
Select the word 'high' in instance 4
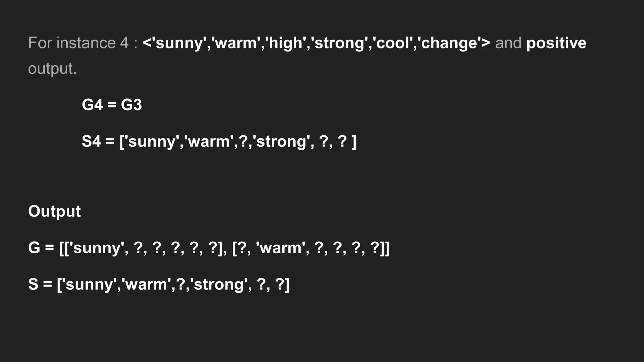click(x=286, y=43)
